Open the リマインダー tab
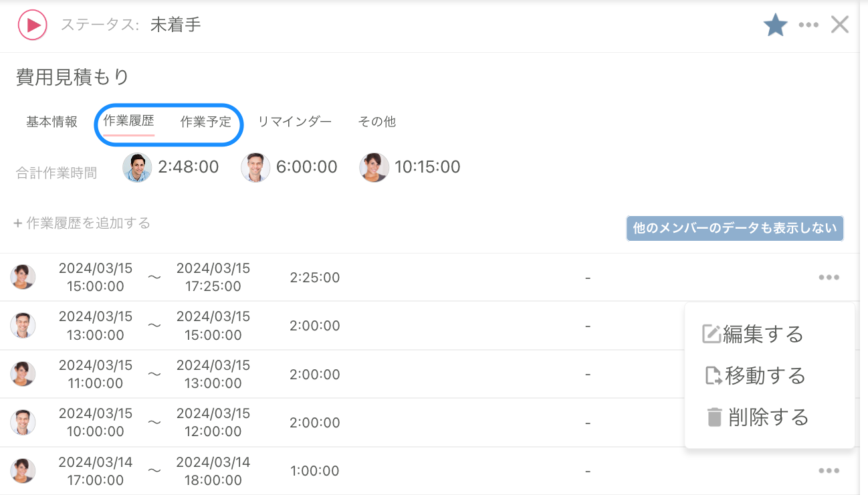Screen dimensions: 868x495 point(294,121)
